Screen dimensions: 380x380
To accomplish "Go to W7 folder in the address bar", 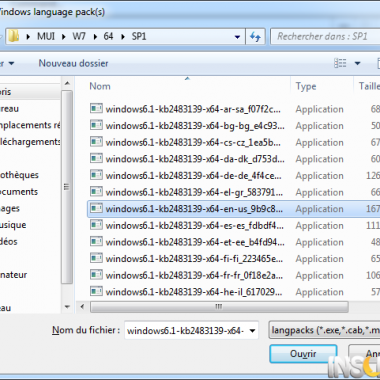I will [79, 36].
